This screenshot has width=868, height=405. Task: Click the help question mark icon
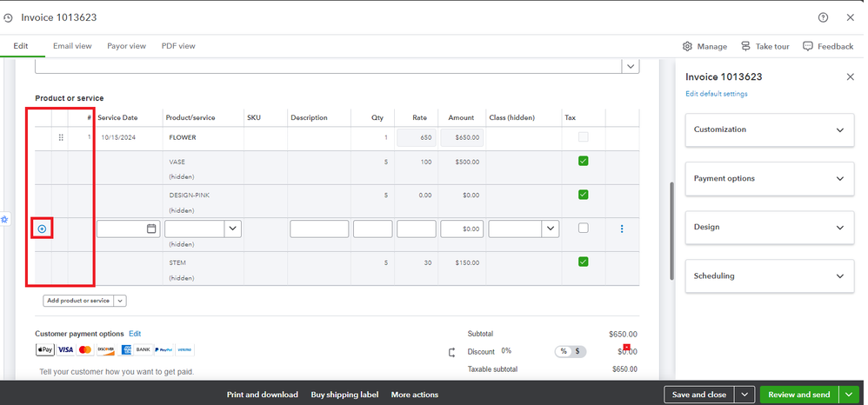[823, 17]
